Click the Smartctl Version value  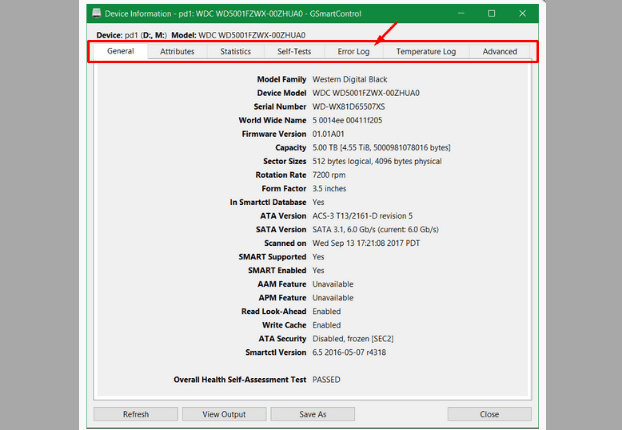(349, 352)
